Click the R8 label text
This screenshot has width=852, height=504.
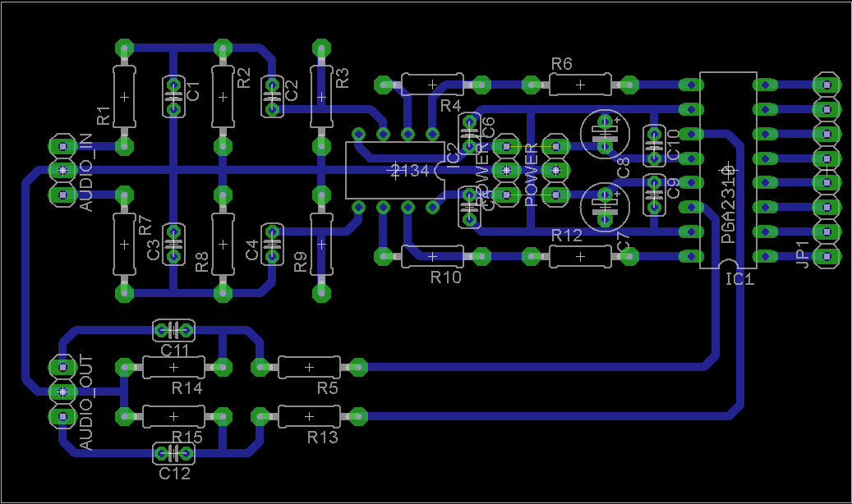(x=201, y=262)
